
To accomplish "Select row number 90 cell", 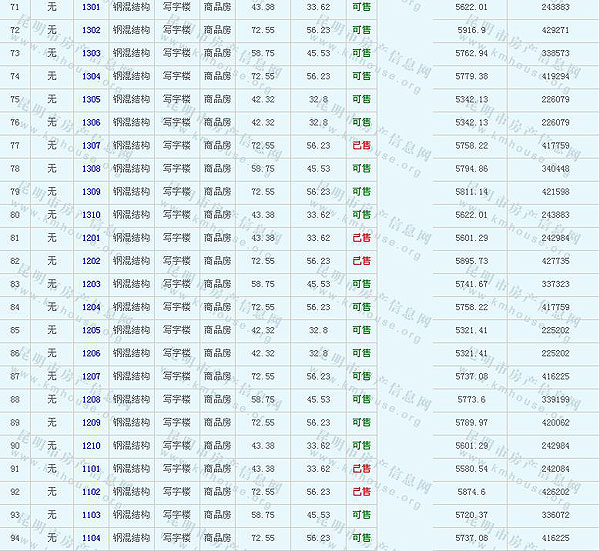I will (x=15, y=445).
